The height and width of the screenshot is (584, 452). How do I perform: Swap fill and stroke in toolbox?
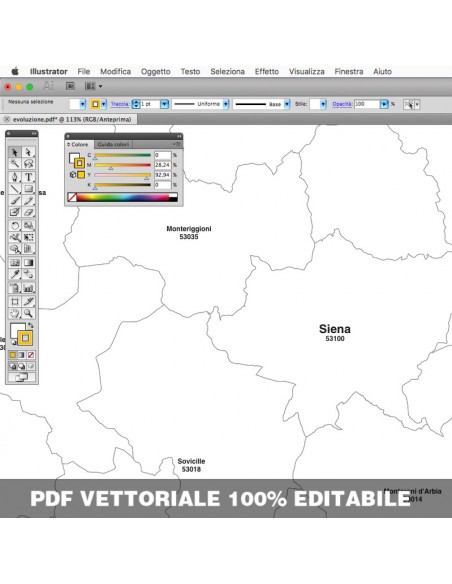click(x=31, y=326)
